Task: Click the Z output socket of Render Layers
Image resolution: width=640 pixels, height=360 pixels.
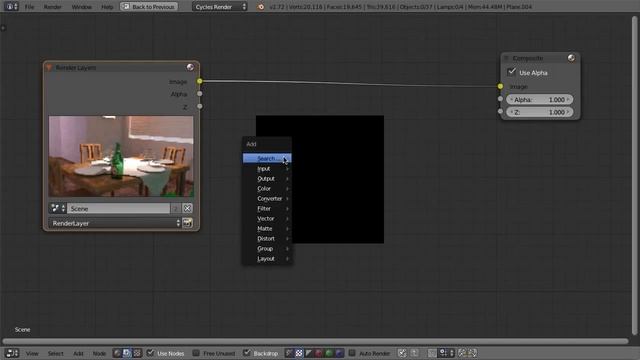Action: coord(200,106)
